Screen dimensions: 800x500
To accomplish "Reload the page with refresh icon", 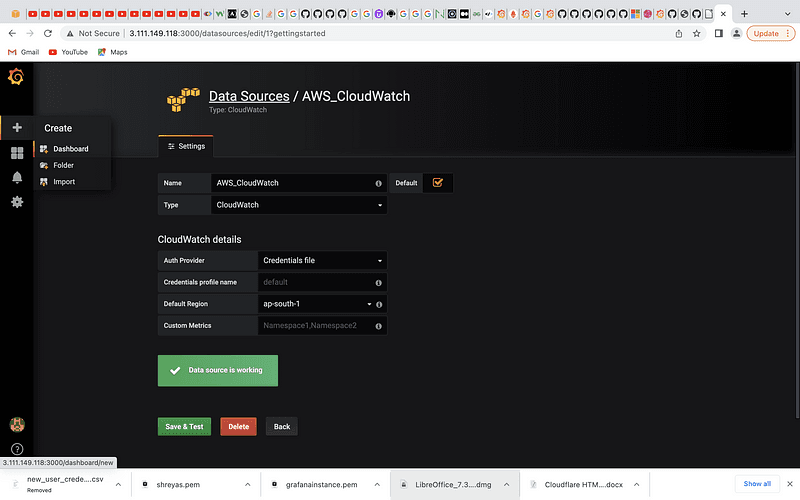I will [x=48, y=33].
